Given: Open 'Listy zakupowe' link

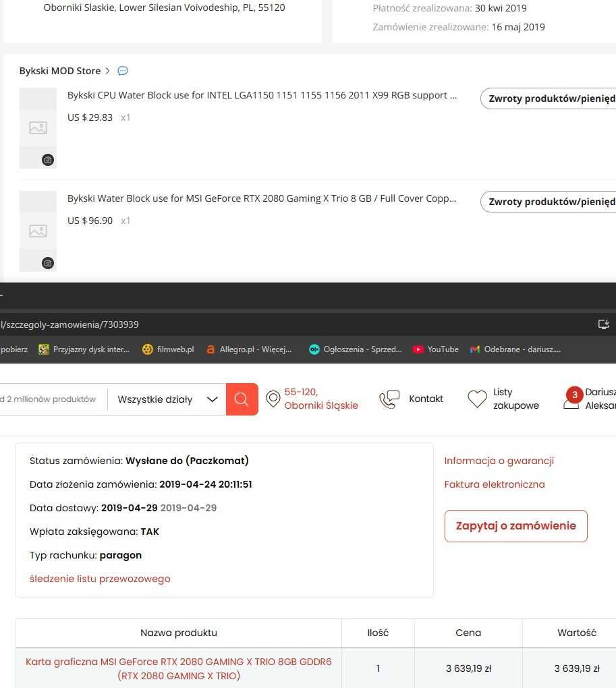Looking at the screenshot, I should [516, 399].
